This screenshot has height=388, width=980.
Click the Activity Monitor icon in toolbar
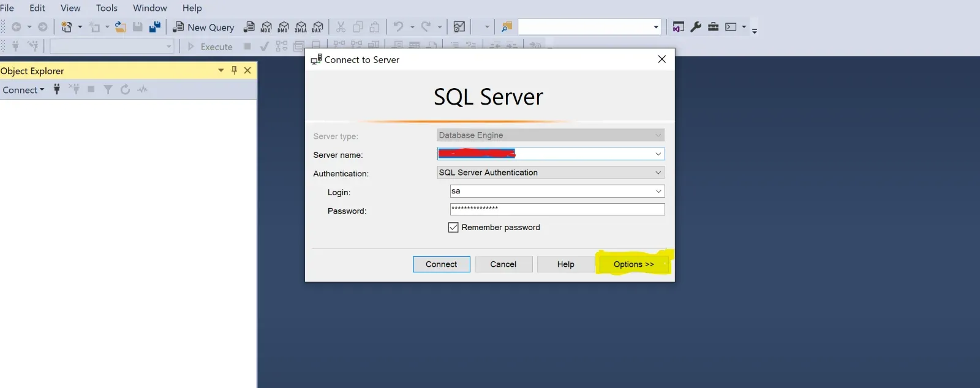(459, 27)
